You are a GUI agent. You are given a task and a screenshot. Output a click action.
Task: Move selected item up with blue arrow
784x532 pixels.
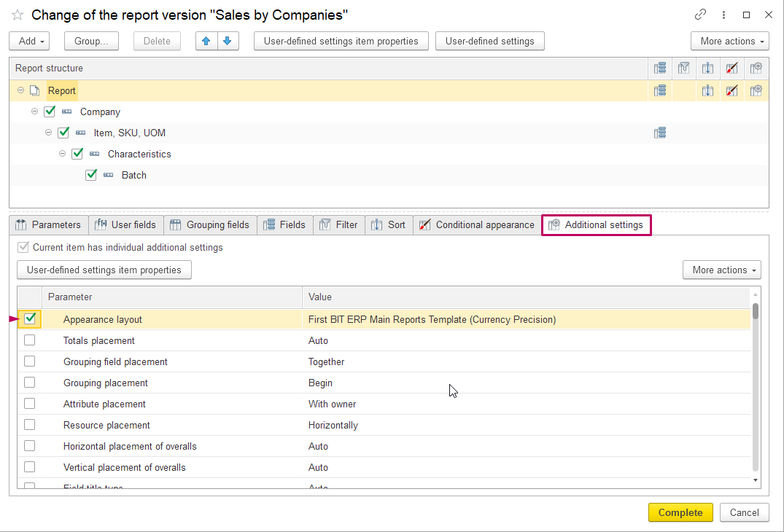[206, 41]
